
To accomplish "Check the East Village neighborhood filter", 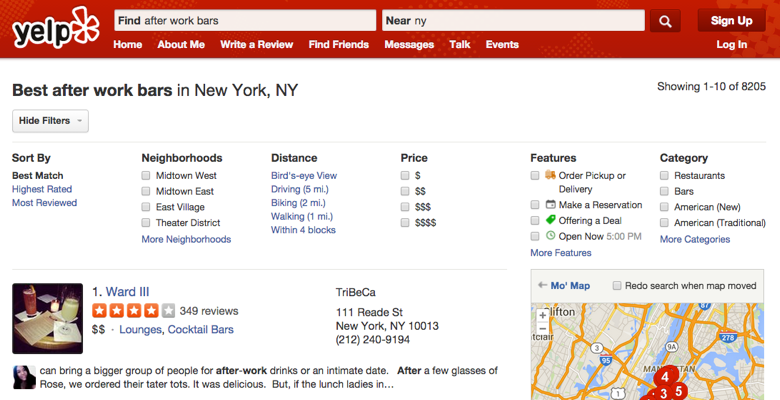I will point(146,207).
